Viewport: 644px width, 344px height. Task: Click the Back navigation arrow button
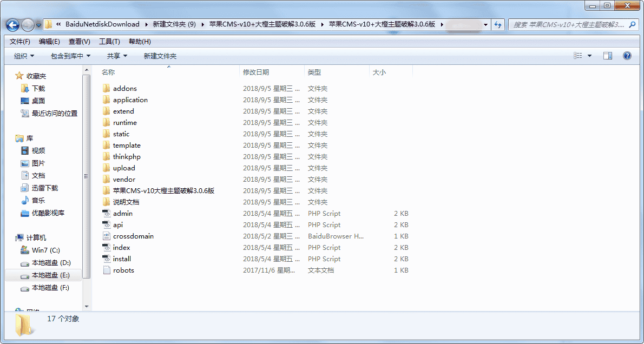tap(13, 25)
